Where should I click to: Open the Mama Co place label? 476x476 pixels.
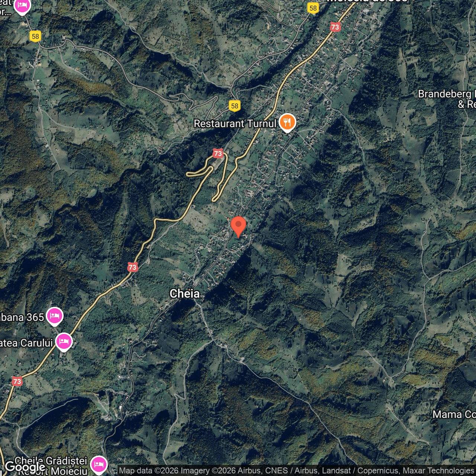coord(454,414)
